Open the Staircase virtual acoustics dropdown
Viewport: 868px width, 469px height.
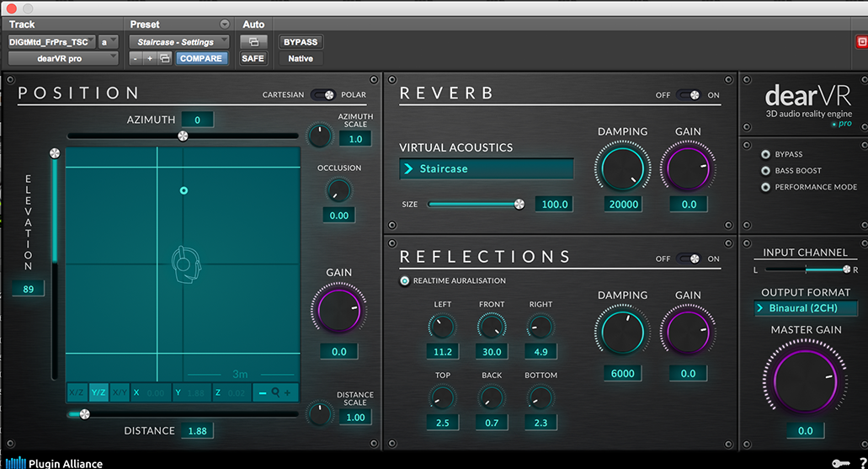[487, 169]
